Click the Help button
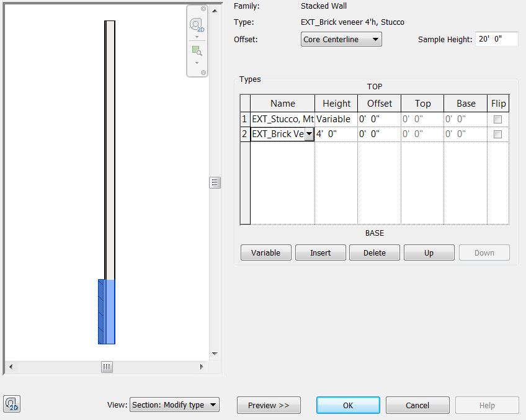Viewport: 526px width, 420px height. point(487,405)
